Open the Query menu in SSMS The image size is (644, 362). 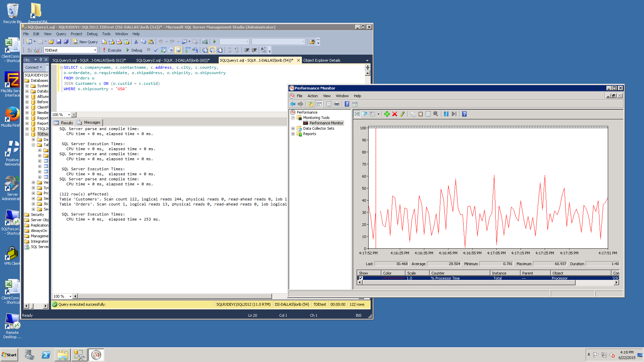[x=61, y=34]
